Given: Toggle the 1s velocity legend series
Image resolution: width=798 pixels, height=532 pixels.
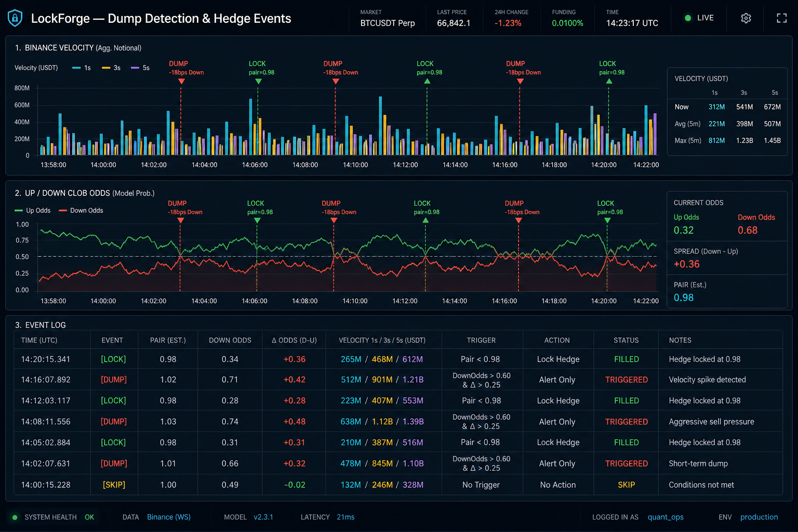Looking at the screenshot, I should coord(82,68).
